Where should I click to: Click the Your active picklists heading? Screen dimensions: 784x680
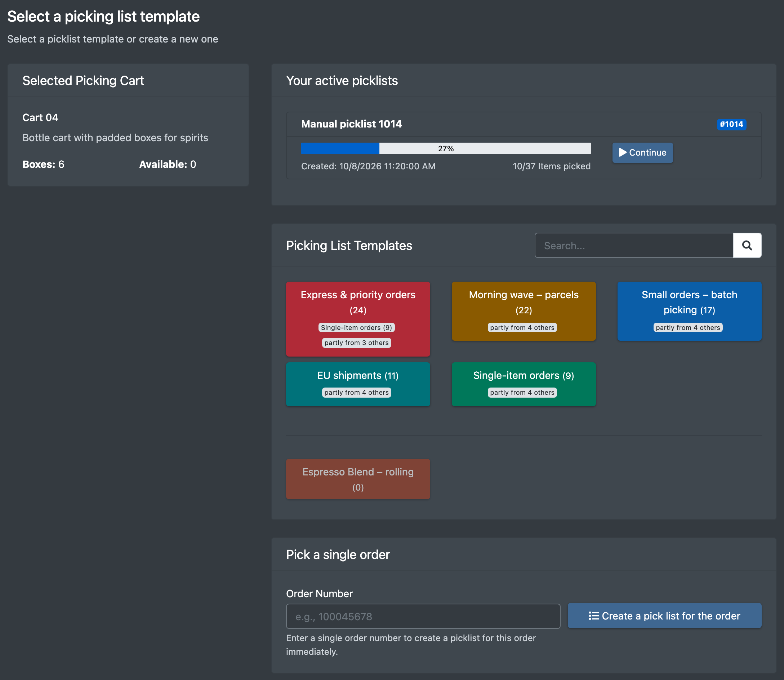[x=342, y=81]
